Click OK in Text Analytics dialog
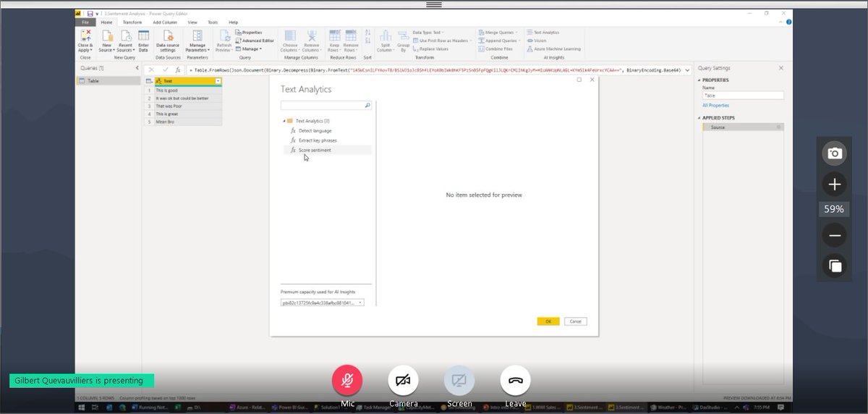This screenshot has width=868, height=414. 548,321
